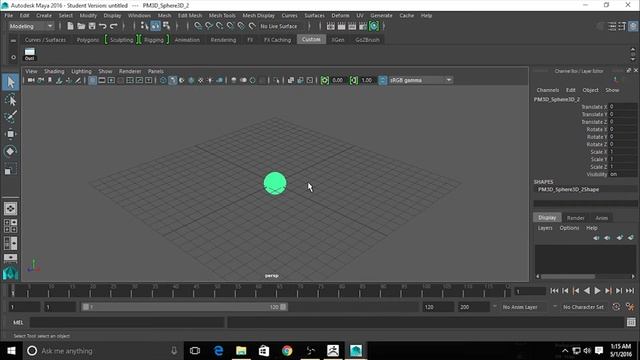This screenshot has height=360, width=640.
Task: Click the current frame number field
Action: 530,291
